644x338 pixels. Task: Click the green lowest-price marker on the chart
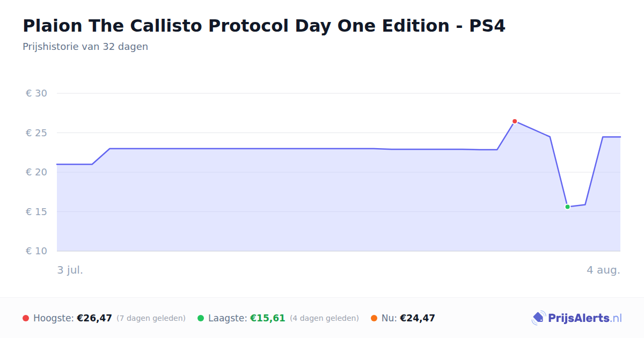pos(567,207)
